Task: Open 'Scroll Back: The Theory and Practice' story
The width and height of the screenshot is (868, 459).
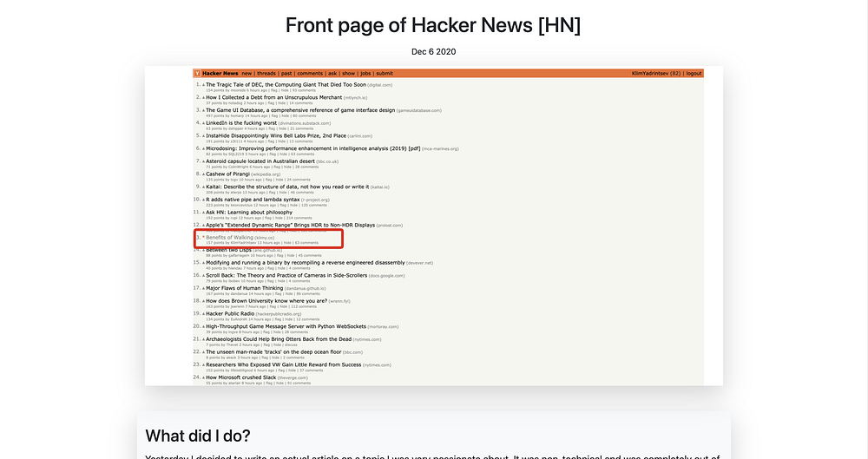Action: [286, 275]
